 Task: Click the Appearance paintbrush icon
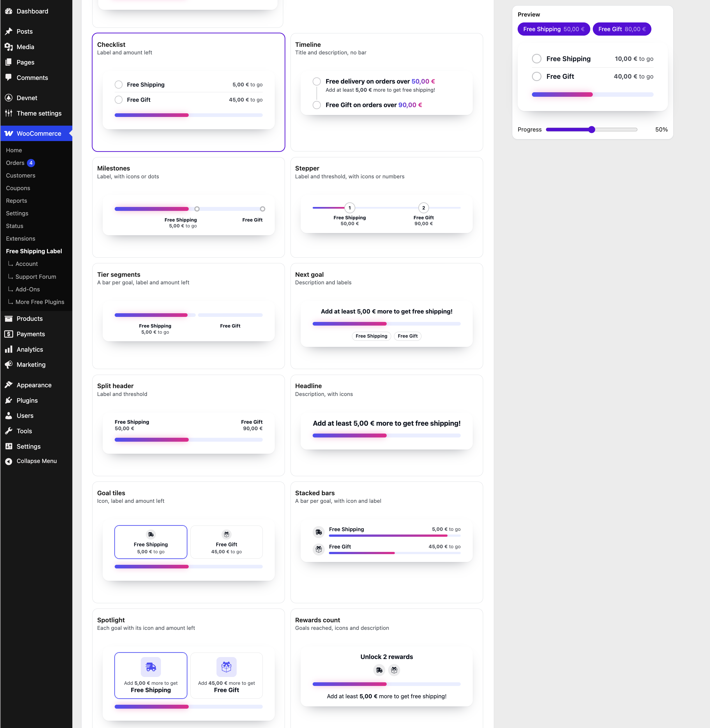(x=9, y=385)
